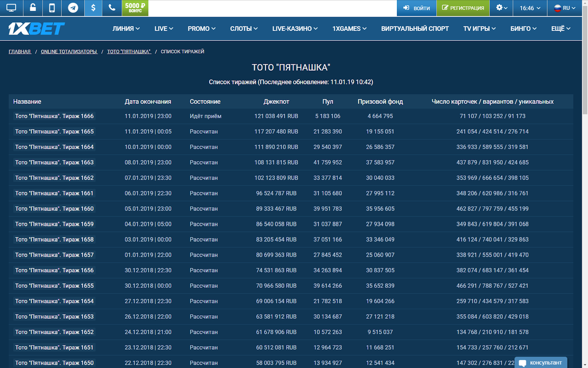Open the Telegram icon
Screen dimensions: 588x368
73,8
